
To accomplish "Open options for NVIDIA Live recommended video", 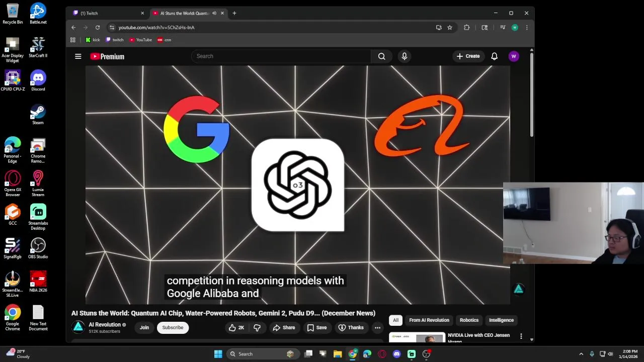I will pos(521,336).
